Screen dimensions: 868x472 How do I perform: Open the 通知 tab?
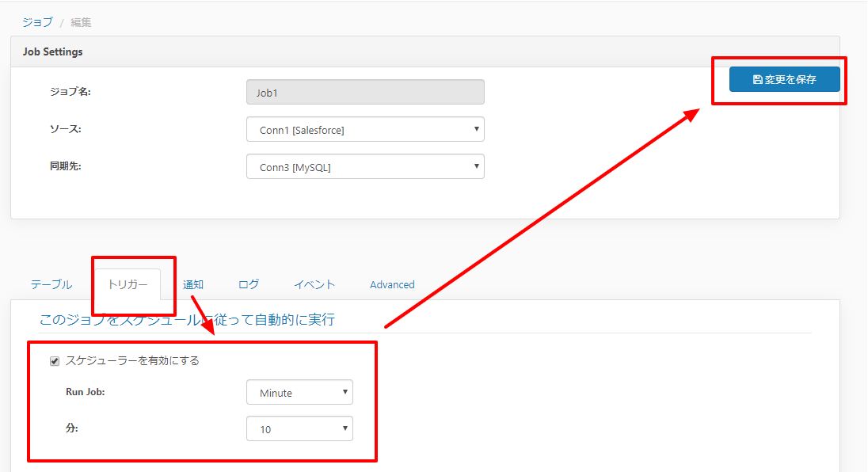[193, 284]
